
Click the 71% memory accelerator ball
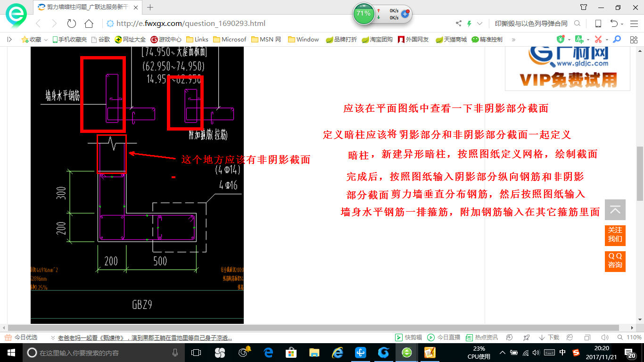363,14
